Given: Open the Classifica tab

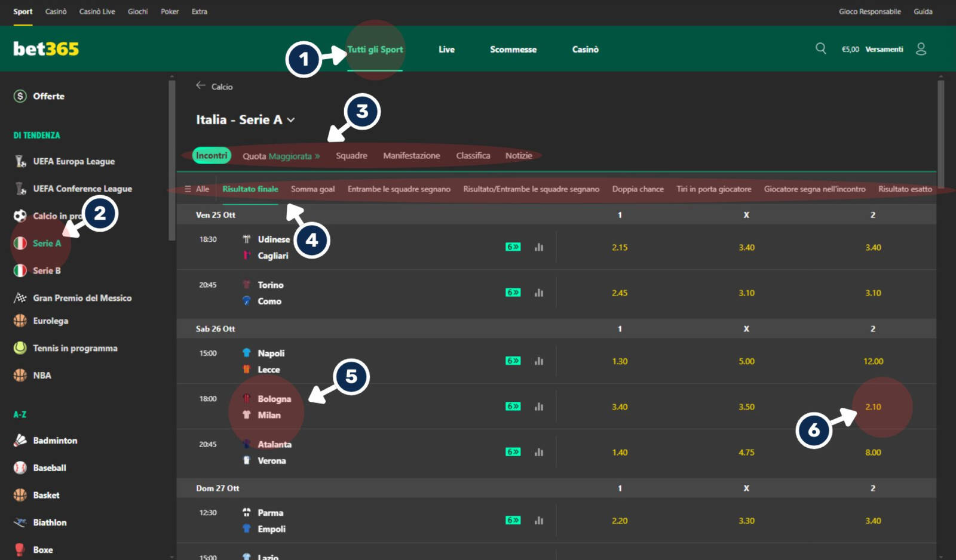Looking at the screenshot, I should pos(473,156).
